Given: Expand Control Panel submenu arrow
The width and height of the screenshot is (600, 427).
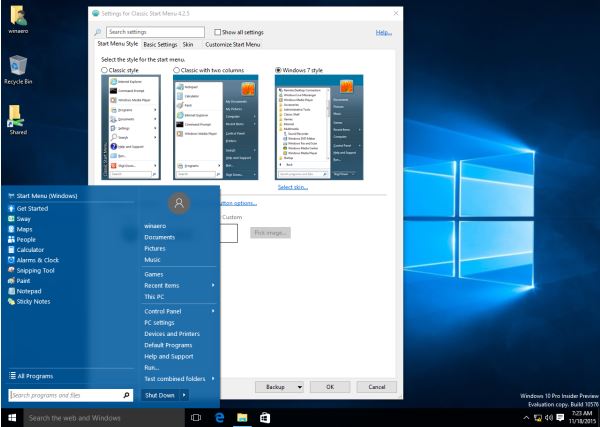Looking at the screenshot, I should click(213, 311).
